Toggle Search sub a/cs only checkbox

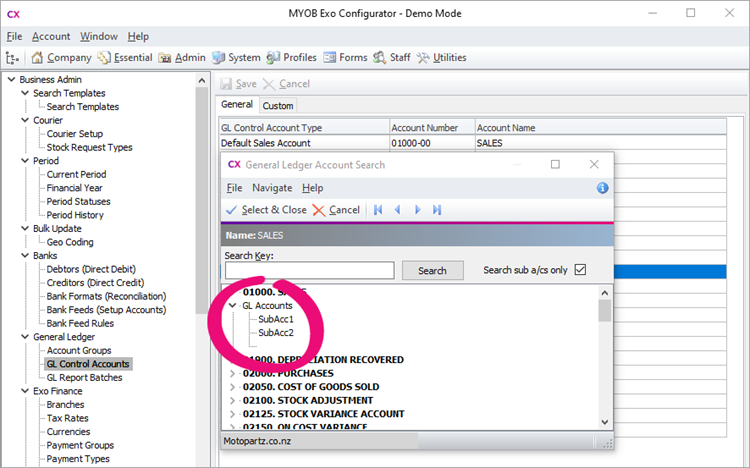pyautogui.click(x=580, y=270)
